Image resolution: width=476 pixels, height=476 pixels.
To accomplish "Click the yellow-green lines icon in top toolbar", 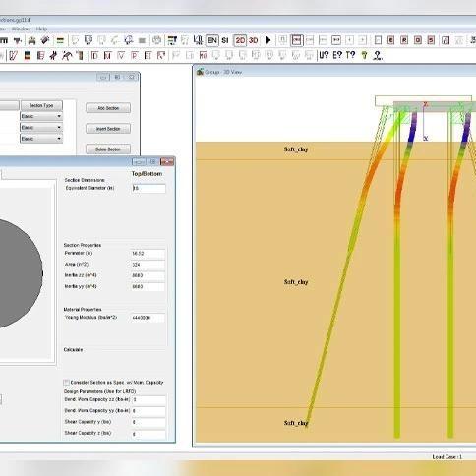I will pos(60,40).
